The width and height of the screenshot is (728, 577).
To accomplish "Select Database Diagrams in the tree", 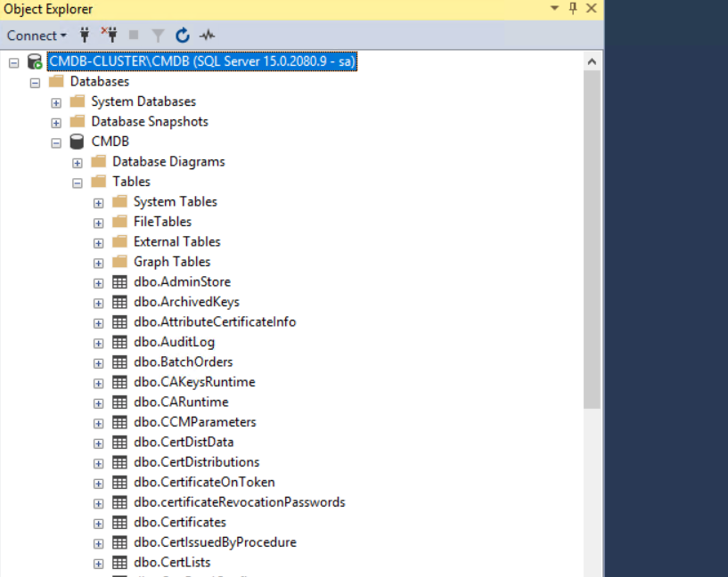I will (168, 161).
